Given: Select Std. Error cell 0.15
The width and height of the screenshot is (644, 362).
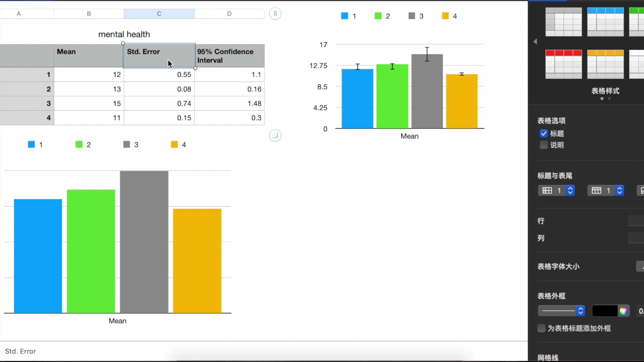Looking at the screenshot, I should [x=159, y=118].
